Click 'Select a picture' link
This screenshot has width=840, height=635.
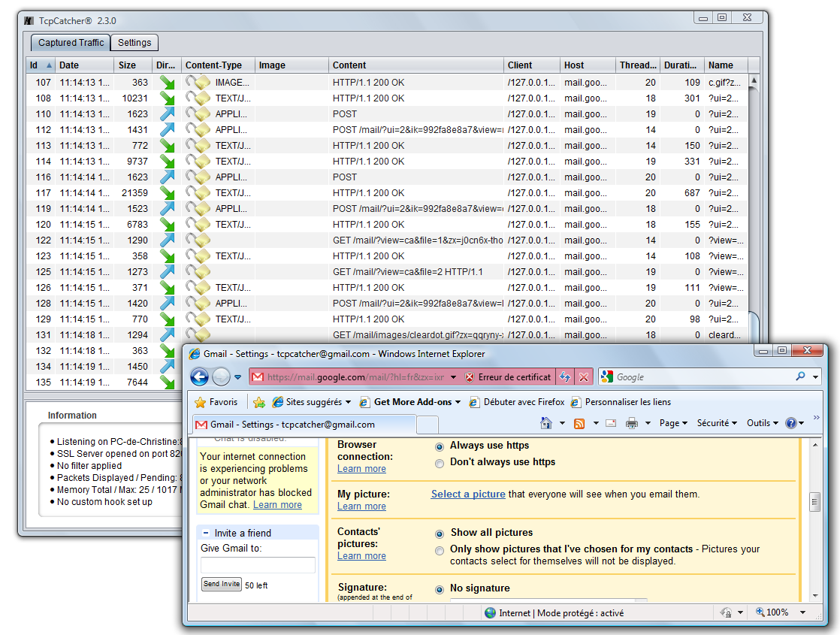(468, 494)
